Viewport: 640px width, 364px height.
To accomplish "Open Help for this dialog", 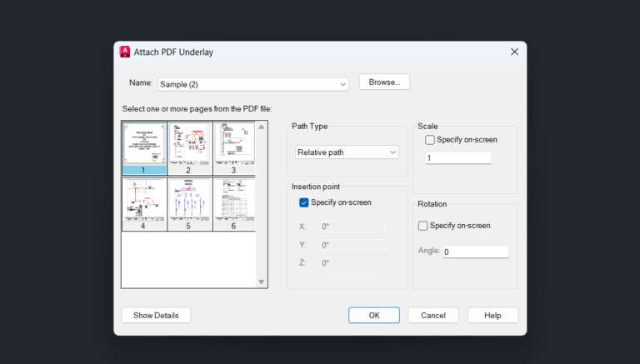I will click(x=492, y=316).
